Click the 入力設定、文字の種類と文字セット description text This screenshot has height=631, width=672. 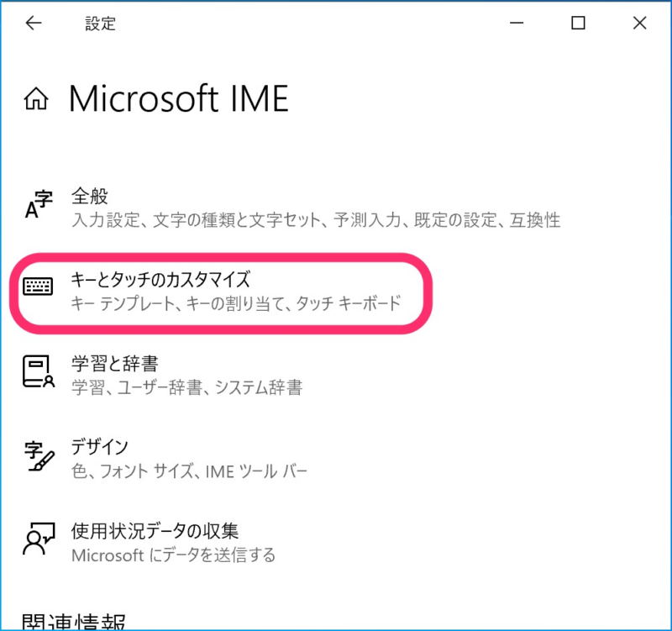coord(316,220)
